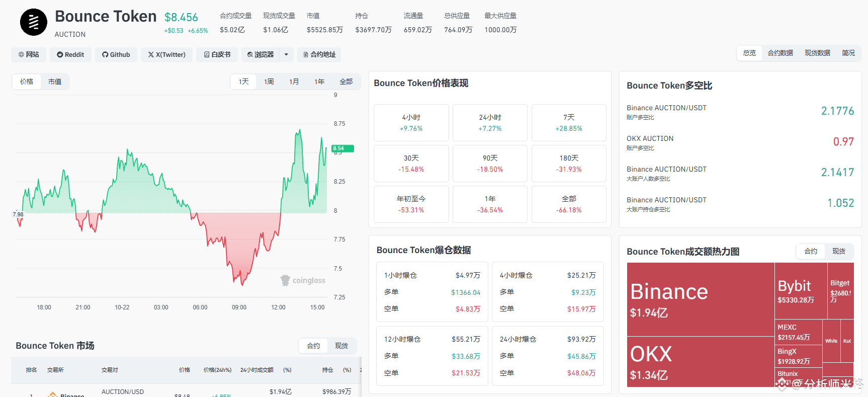Click the 180天 performance card
This screenshot has height=397, width=868.
click(x=569, y=164)
